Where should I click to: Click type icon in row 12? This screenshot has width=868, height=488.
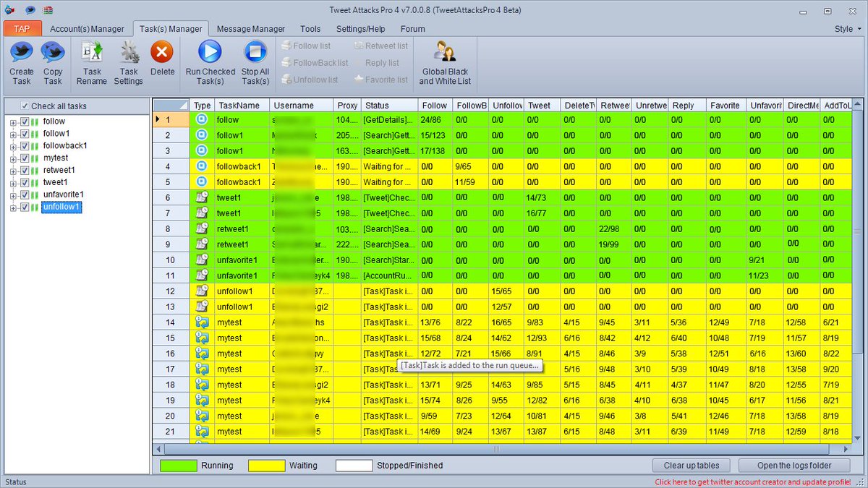[203, 291]
